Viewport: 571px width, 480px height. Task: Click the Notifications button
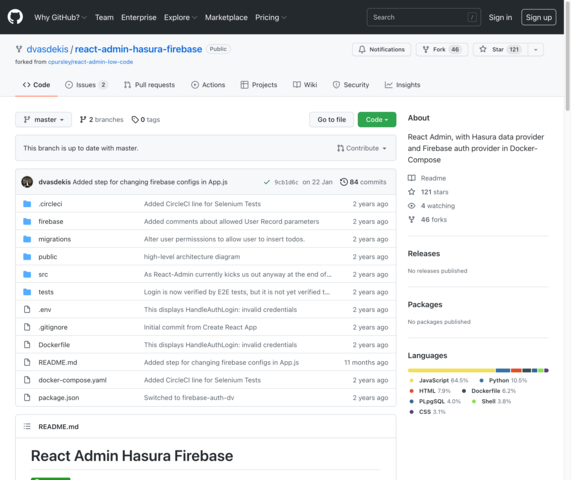381,50
